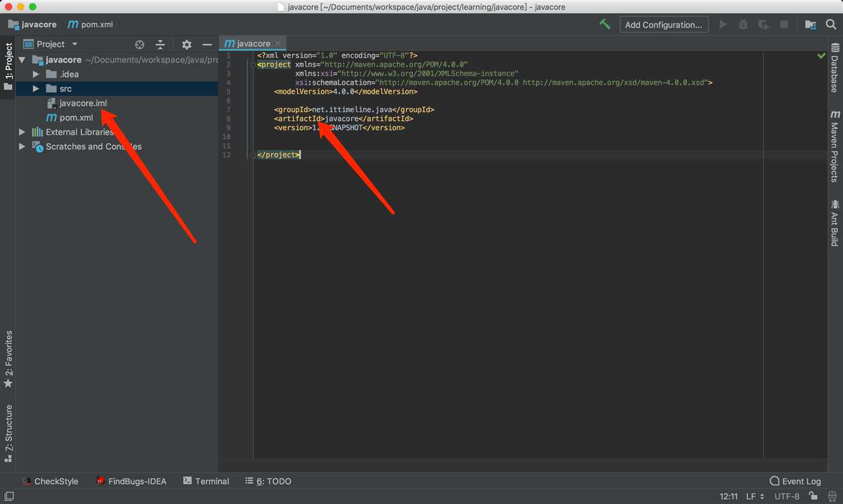Click fold marker at closing project tag
Screen dimensions: 843x504
coord(253,155)
